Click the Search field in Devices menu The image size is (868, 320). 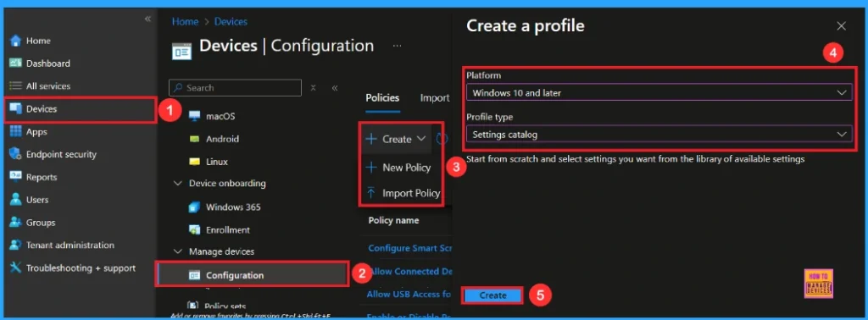coord(236,88)
